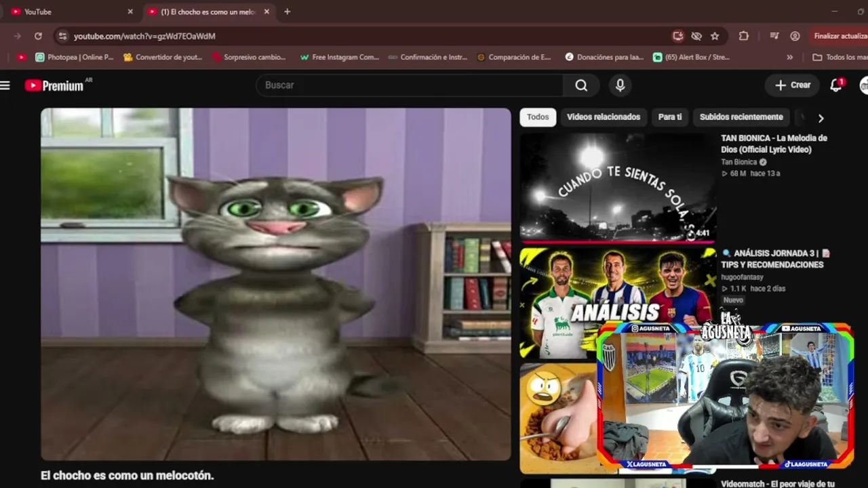Screen dimensions: 868x488
Task: Reload the page with the refresh icon
Action: [x=38, y=36]
